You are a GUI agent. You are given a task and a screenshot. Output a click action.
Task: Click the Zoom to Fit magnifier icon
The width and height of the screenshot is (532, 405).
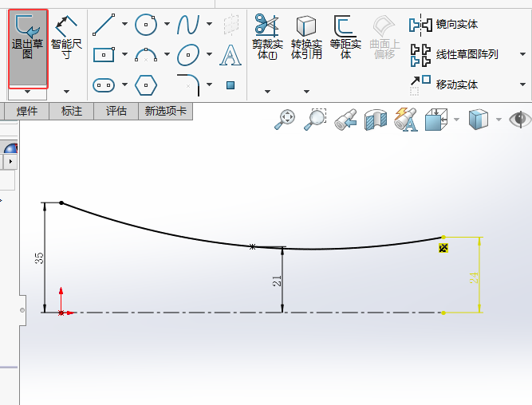click(x=284, y=120)
